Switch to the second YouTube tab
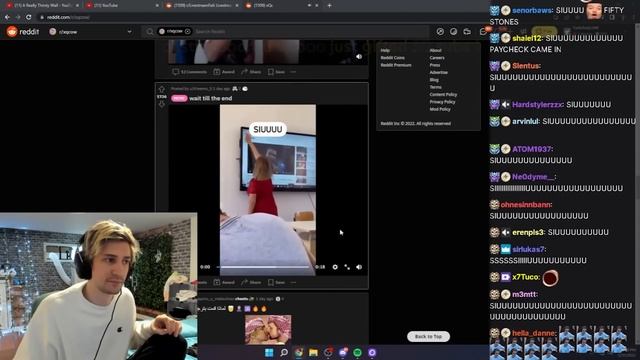 click(122, 5)
